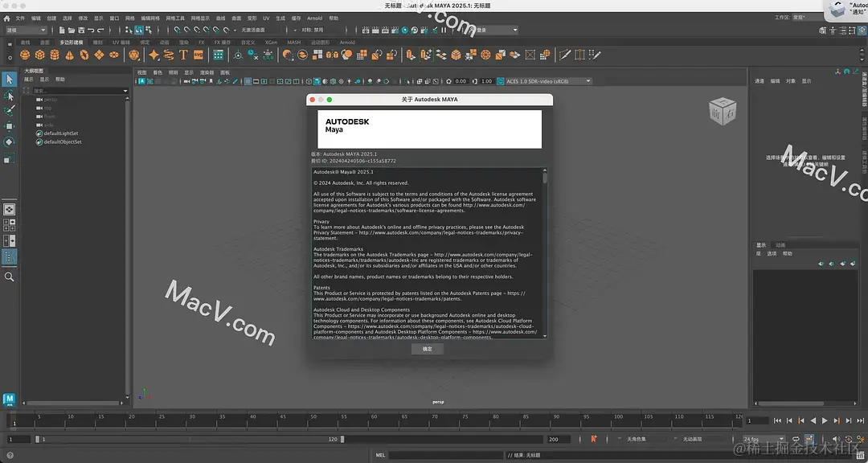Open the 编辑网格 menu

click(x=150, y=18)
